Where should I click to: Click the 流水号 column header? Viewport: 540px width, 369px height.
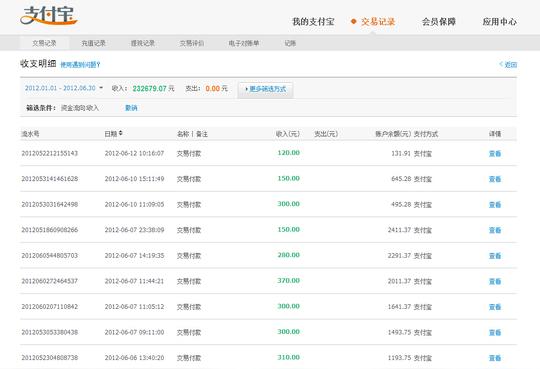coord(30,134)
